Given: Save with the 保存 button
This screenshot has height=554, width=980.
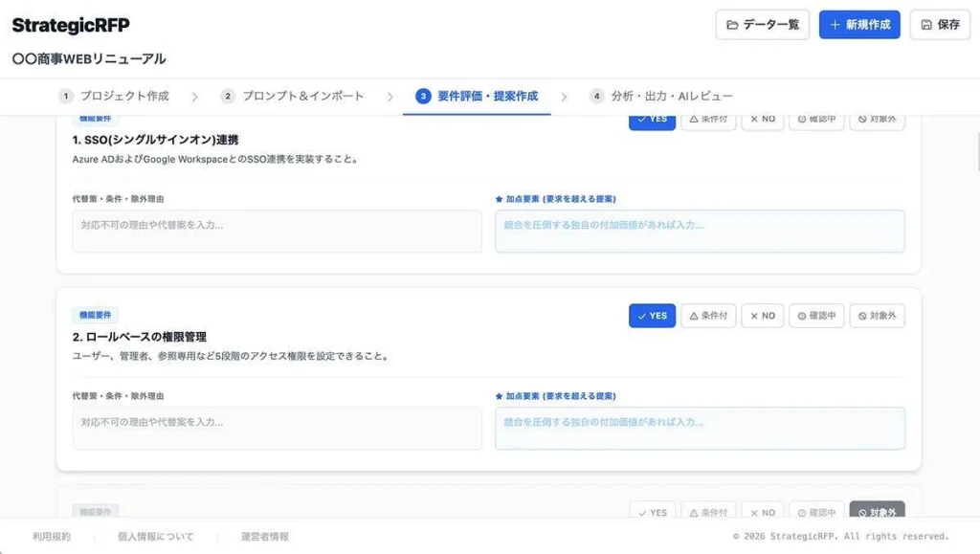Looking at the screenshot, I should pyautogui.click(x=940, y=24).
